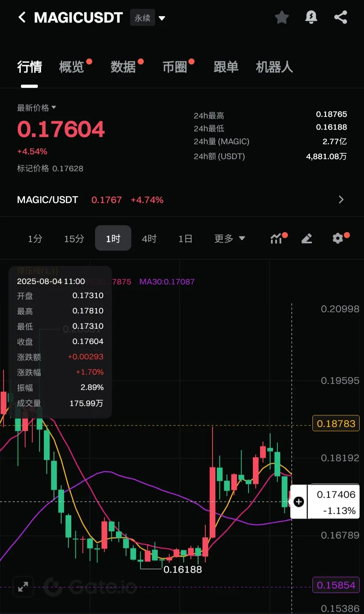
Task: Select 15分 timeframe
Action: click(x=74, y=239)
